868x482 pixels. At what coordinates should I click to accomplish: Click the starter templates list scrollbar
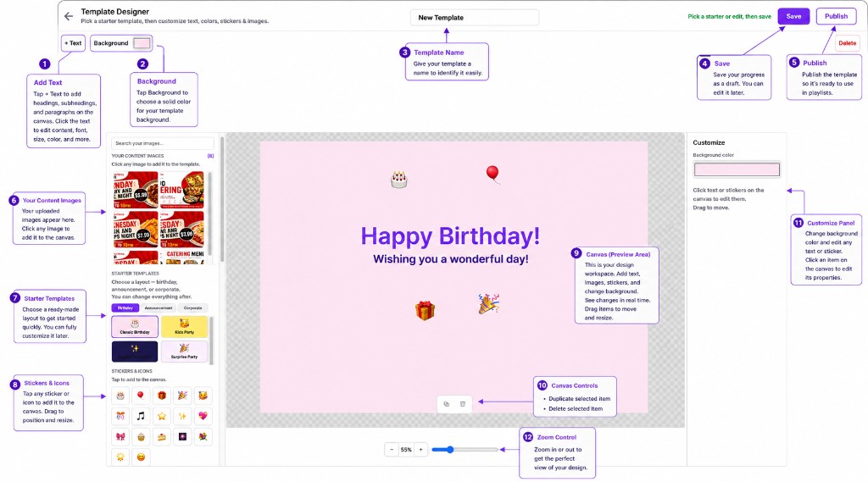(x=210, y=340)
